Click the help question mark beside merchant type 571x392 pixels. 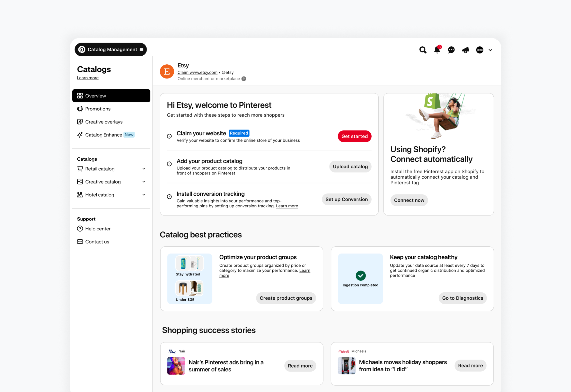pyautogui.click(x=244, y=79)
